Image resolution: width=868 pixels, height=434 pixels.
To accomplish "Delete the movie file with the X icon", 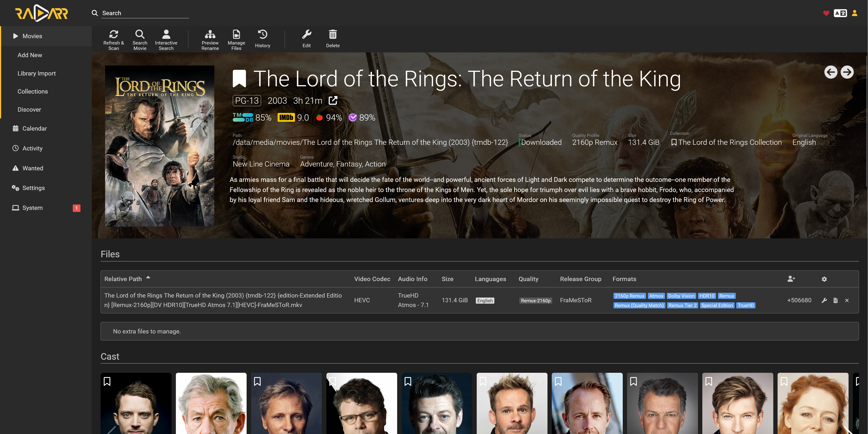I will point(847,300).
